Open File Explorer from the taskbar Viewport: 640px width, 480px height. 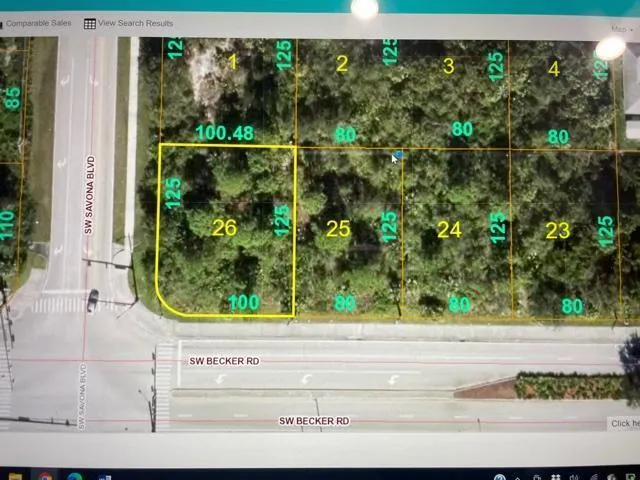[15, 476]
